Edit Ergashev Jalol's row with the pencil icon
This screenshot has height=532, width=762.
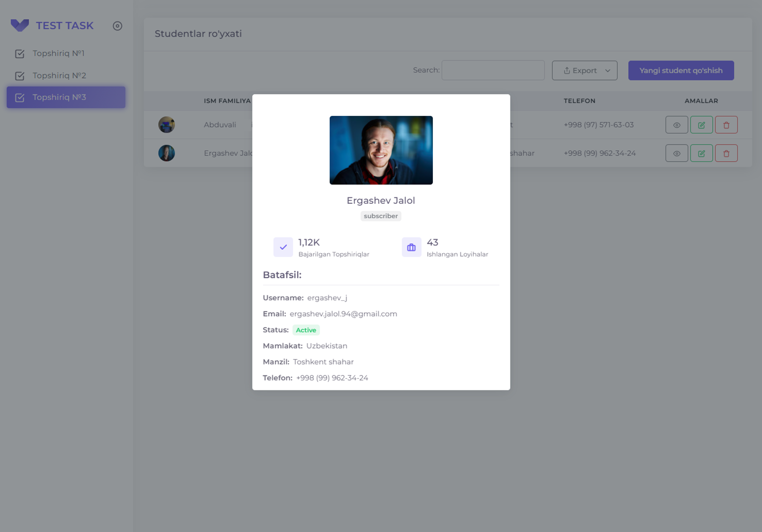click(701, 153)
